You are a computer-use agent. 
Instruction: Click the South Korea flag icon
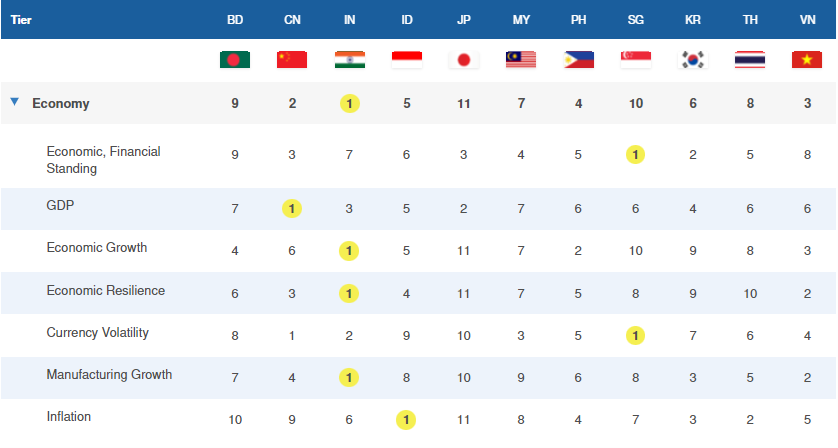click(693, 60)
